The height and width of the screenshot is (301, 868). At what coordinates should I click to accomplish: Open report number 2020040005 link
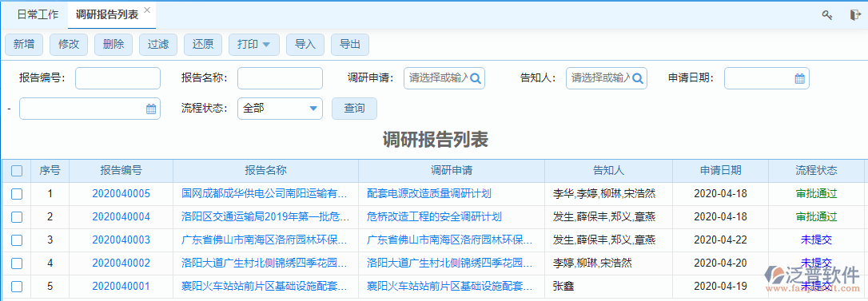pyautogui.click(x=121, y=194)
